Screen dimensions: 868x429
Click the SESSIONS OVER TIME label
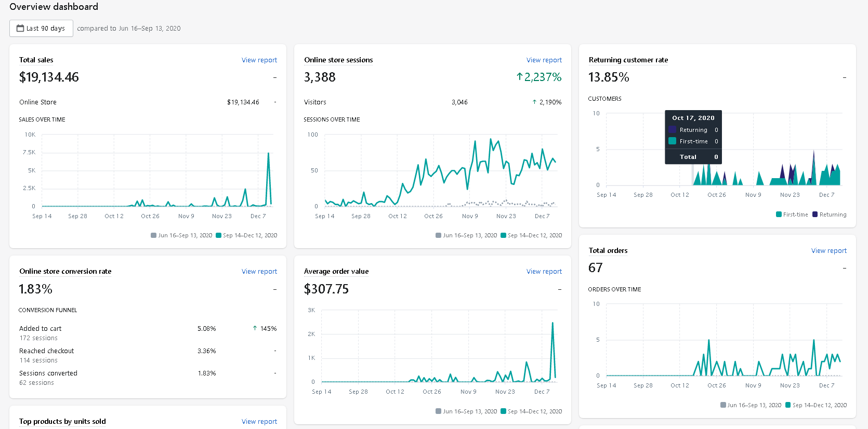point(332,119)
